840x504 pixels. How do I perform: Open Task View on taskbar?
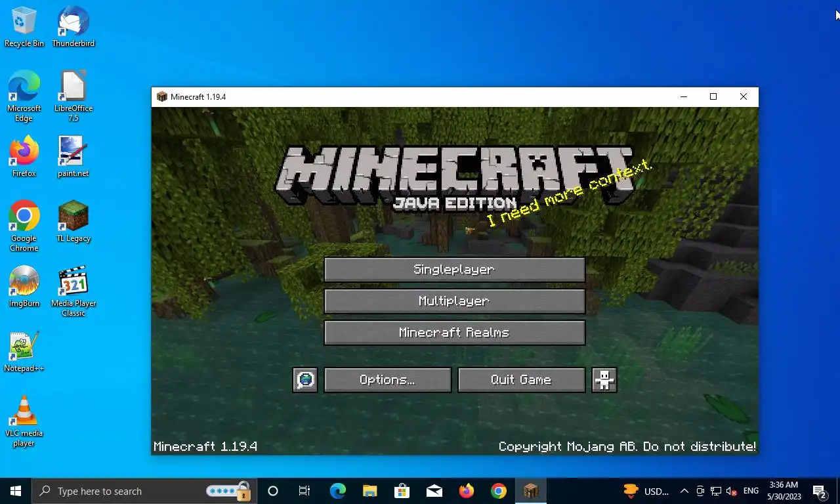[x=304, y=491]
